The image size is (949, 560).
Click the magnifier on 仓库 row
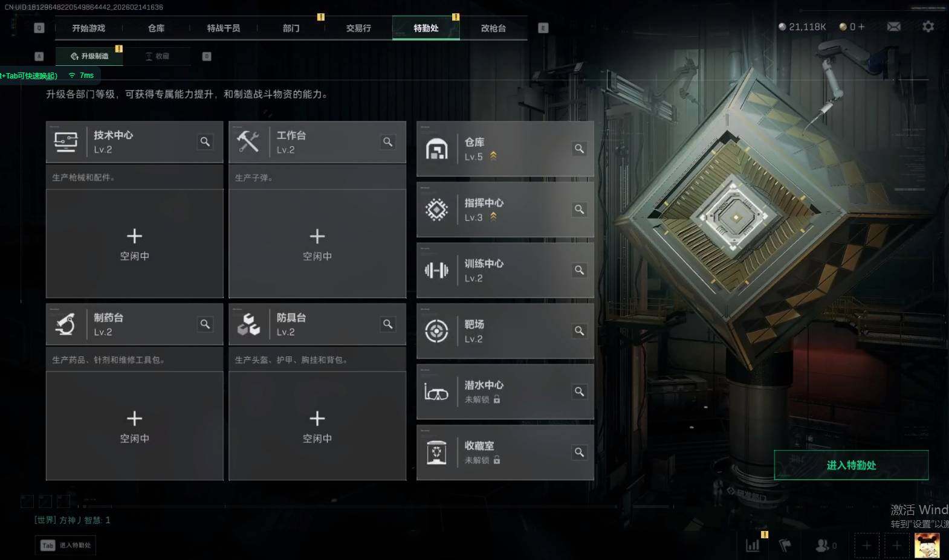(579, 149)
